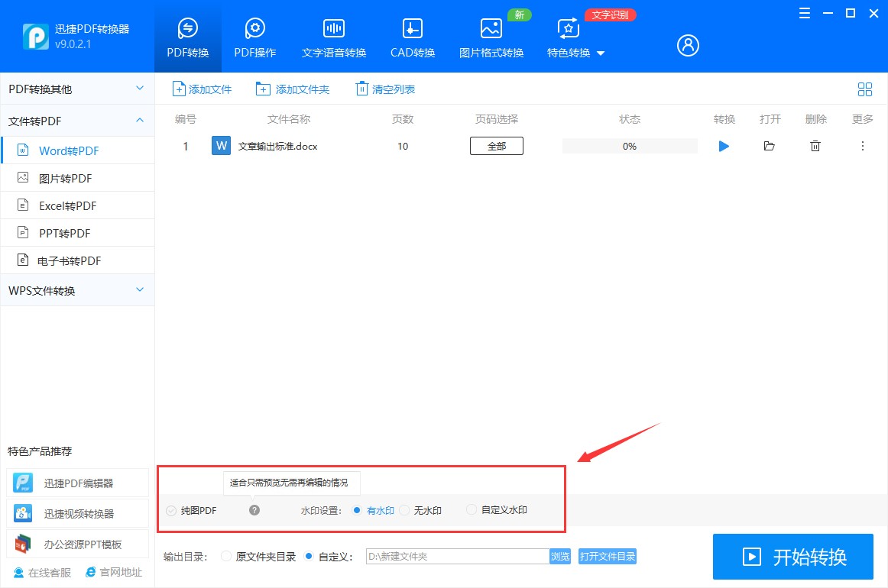The height and width of the screenshot is (588, 888).
Task: Select the 自定义水印 radio button
Action: pos(472,509)
